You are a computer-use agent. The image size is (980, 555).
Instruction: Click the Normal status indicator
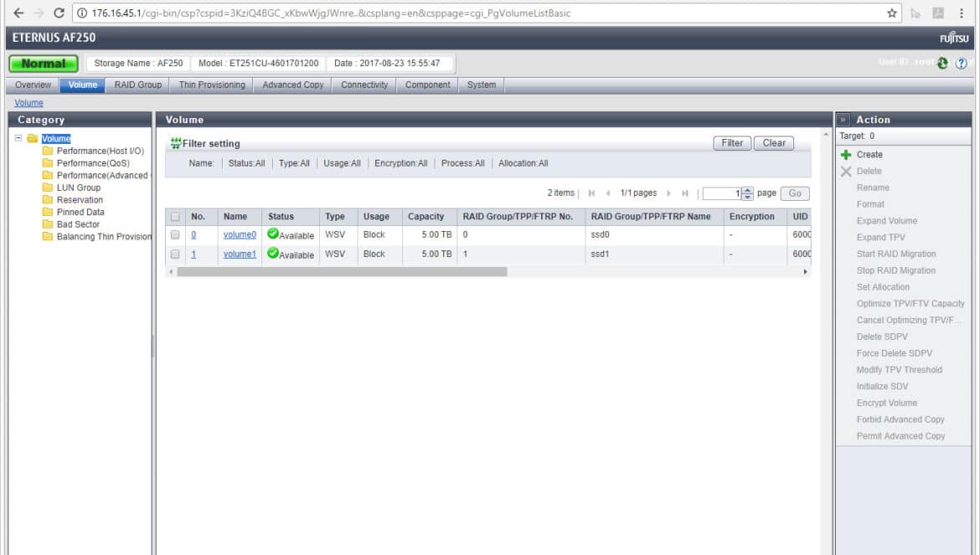pos(43,64)
